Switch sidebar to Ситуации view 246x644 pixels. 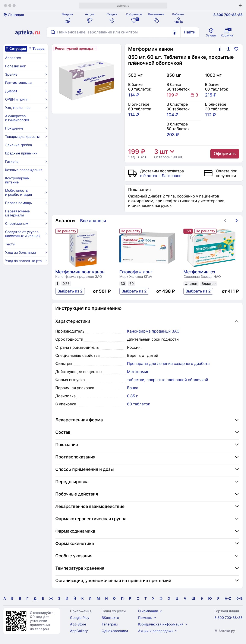pyautogui.click(x=16, y=49)
